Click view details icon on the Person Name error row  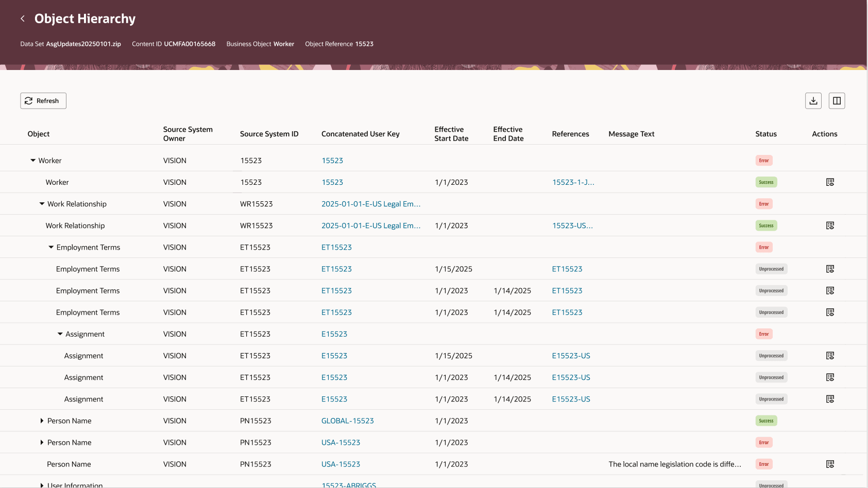pos(829,464)
